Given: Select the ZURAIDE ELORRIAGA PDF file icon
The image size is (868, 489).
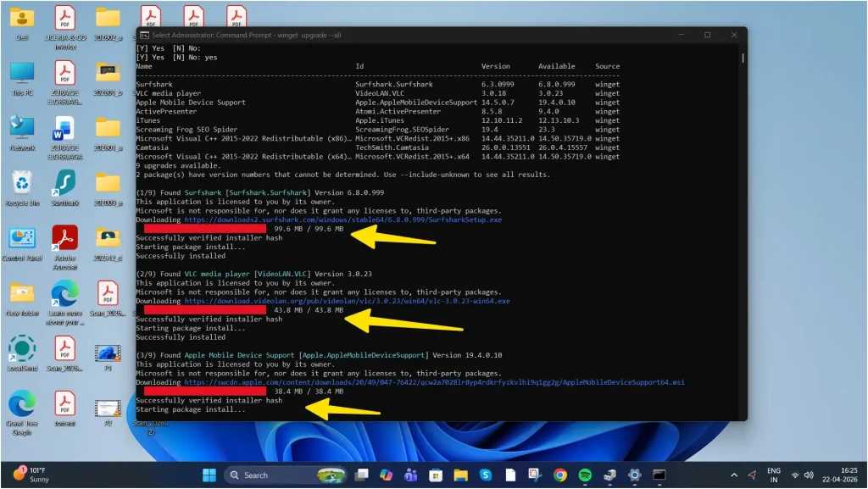Looking at the screenshot, I should (x=64, y=83).
